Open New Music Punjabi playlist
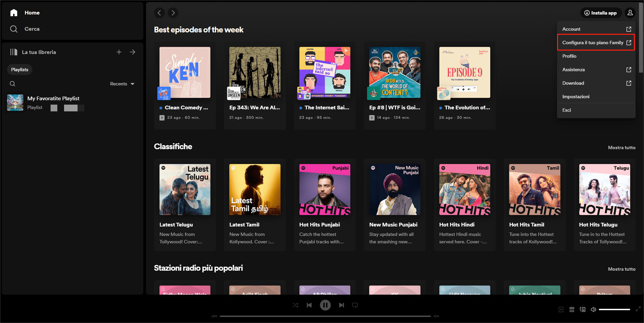The height and width of the screenshot is (323, 644). pos(395,205)
